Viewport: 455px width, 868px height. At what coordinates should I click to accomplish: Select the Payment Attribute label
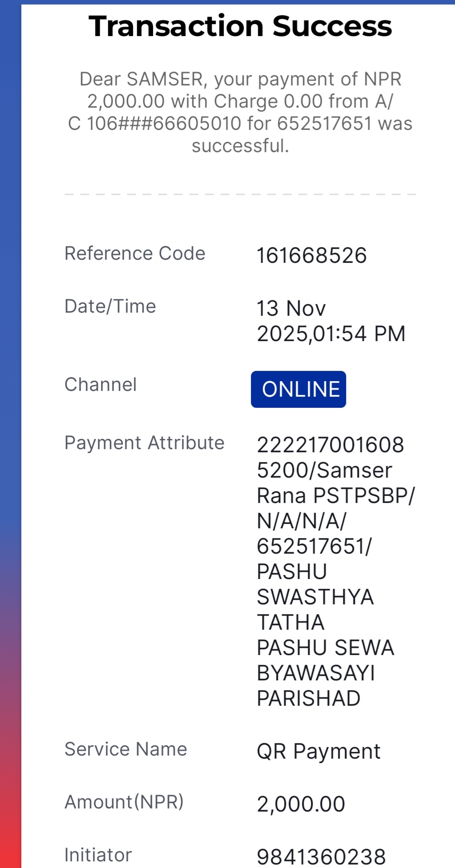pos(145,443)
